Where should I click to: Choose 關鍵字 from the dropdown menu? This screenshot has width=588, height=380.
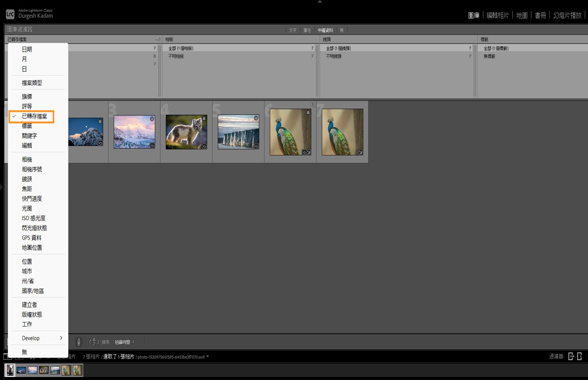coord(29,136)
